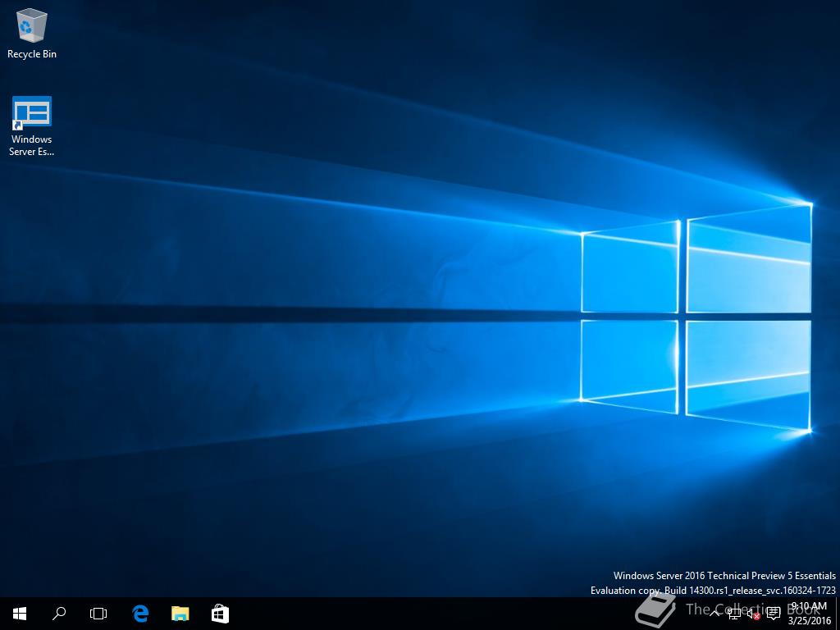This screenshot has width=840, height=630.
Task: Open the Action Center notifications icon
Action: (774, 614)
